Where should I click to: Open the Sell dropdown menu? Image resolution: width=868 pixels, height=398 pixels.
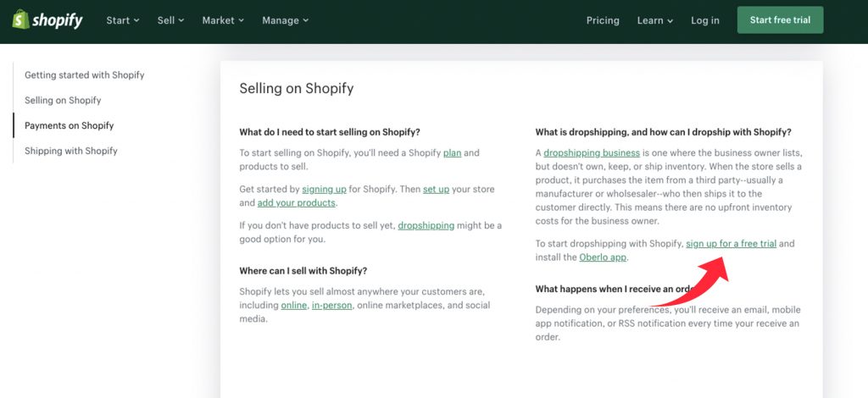[x=170, y=20]
